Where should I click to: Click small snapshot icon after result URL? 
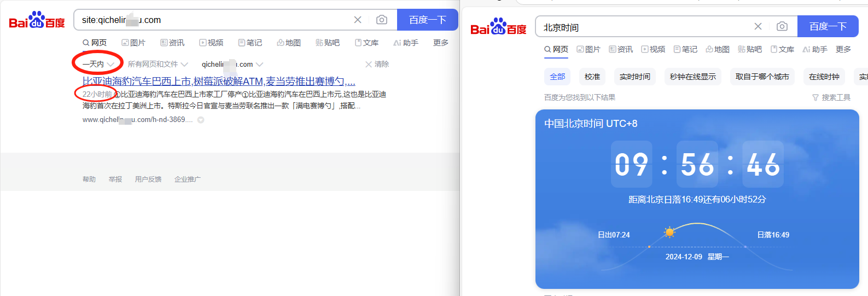coord(201,120)
